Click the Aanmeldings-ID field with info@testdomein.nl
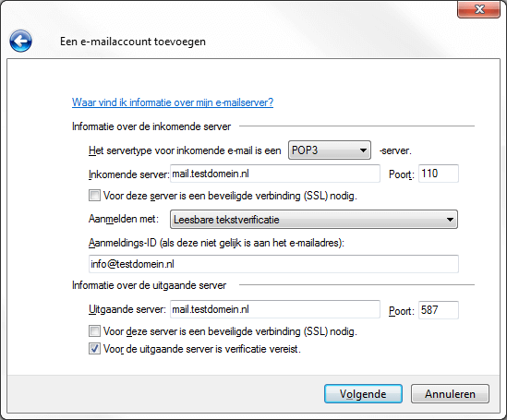The image size is (507, 420). pyautogui.click(x=273, y=264)
